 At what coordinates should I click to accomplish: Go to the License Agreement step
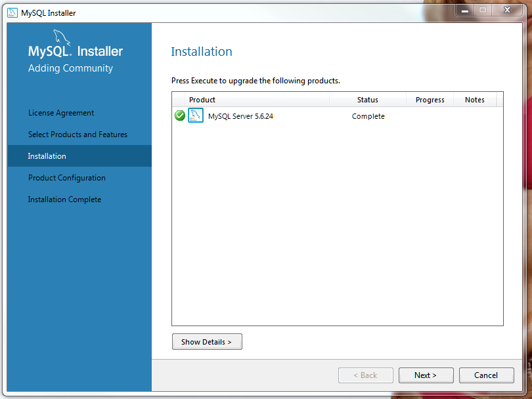pyautogui.click(x=61, y=113)
